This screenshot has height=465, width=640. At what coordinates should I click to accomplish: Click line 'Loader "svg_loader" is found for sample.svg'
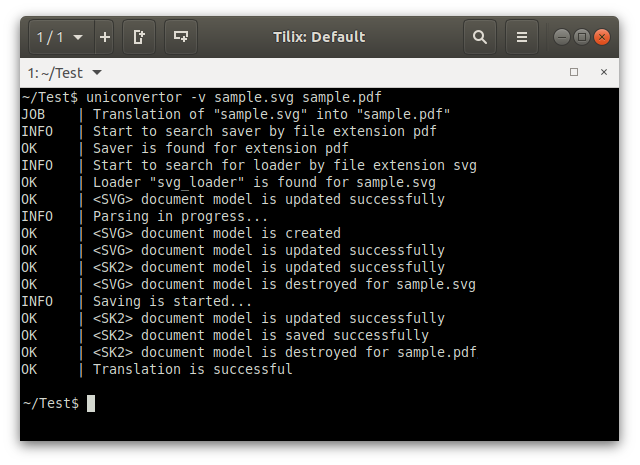pyautogui.click(x=264, y=182)
